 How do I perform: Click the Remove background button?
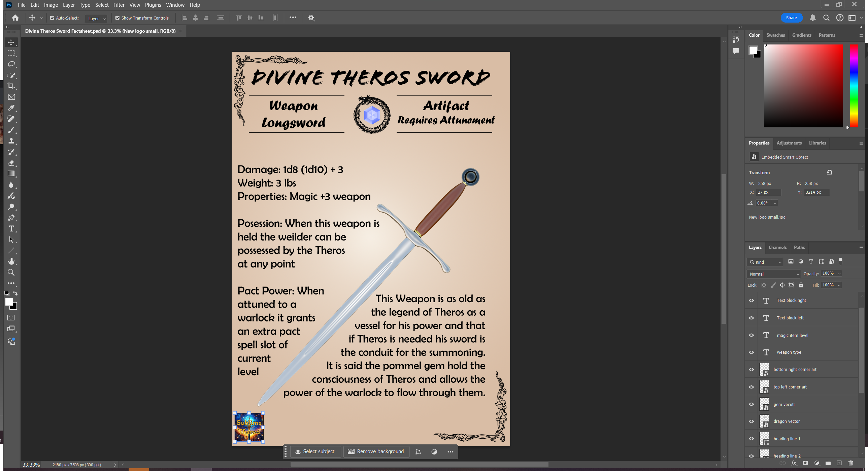(x=376, y=452)
